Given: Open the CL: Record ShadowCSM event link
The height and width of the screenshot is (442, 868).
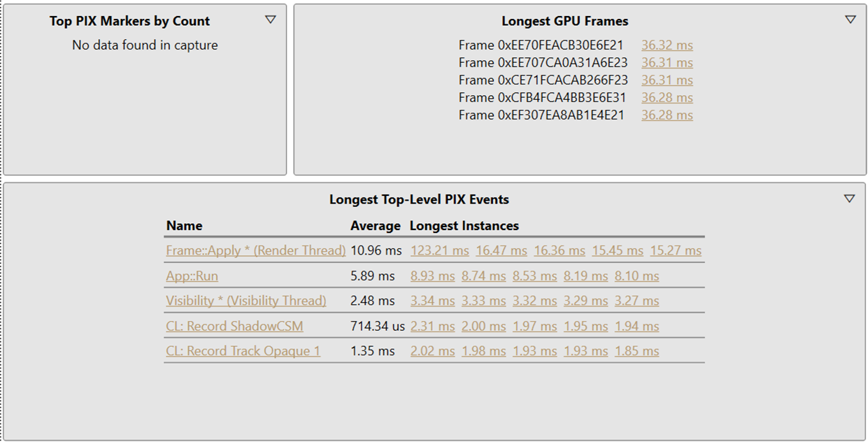Looking at the screenshot, I should pos(234,326).
